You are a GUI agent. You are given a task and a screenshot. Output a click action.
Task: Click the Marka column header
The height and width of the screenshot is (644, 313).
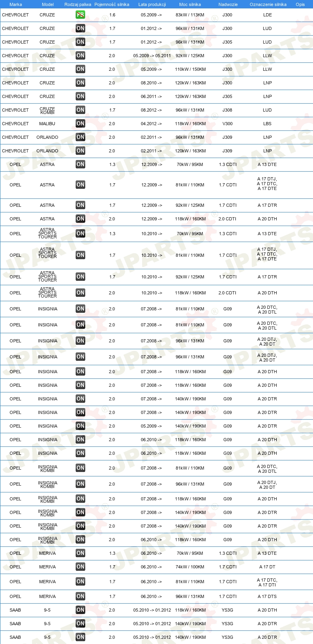pyautogui.click(x=16, y=4)
